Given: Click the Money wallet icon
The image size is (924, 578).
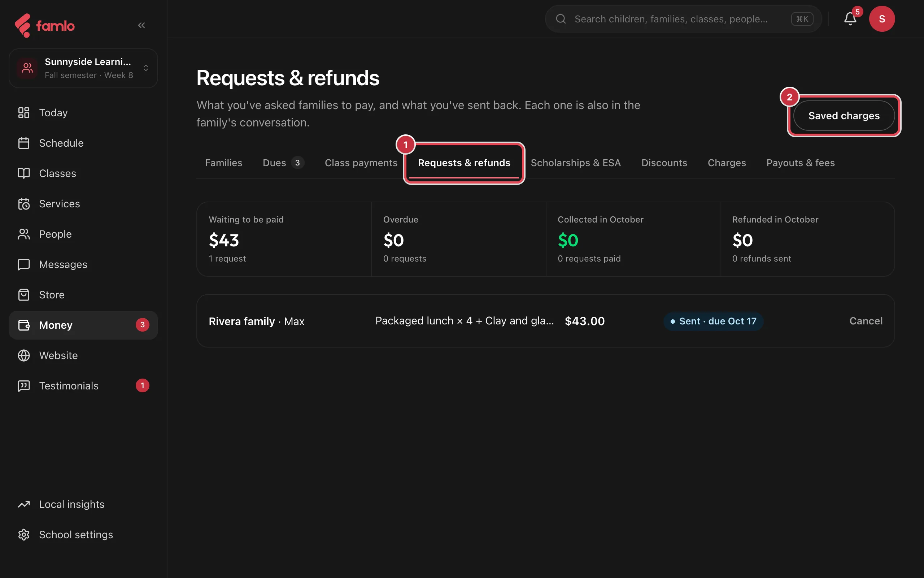Looking at the screenshot, I should click(x=24, y=325).
